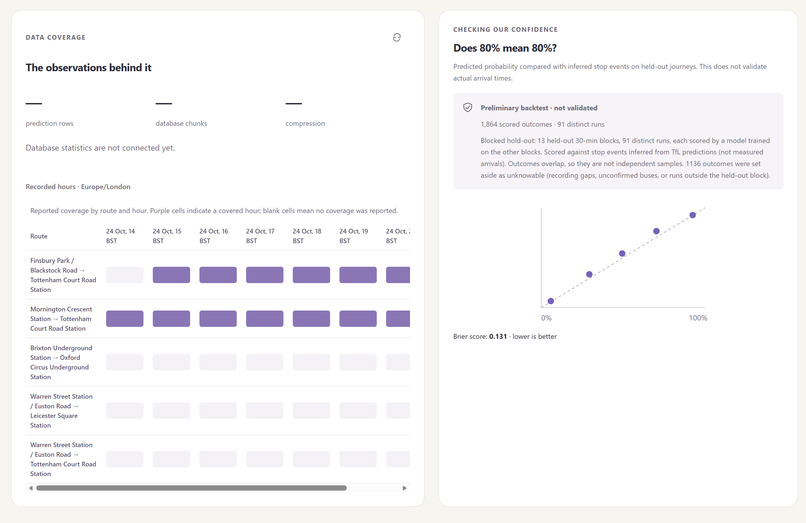Click the refresh icon in Data Coverage
The image size is (806, 523).
[396, 38]
